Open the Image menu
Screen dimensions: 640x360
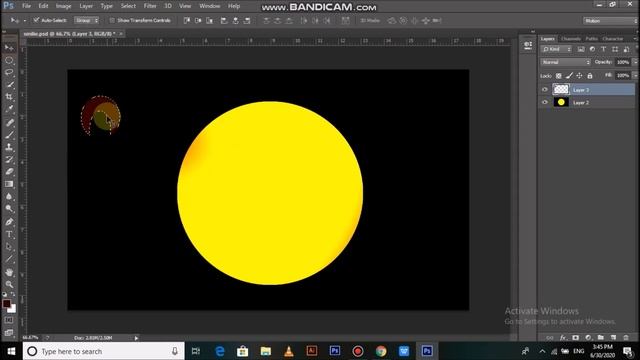63,6
